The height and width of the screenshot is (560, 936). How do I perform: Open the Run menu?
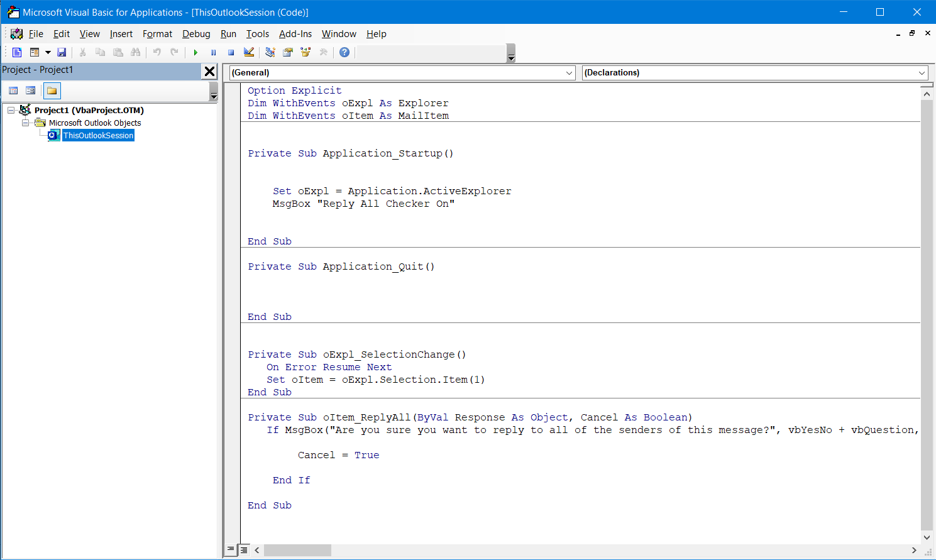click(228, 34)
